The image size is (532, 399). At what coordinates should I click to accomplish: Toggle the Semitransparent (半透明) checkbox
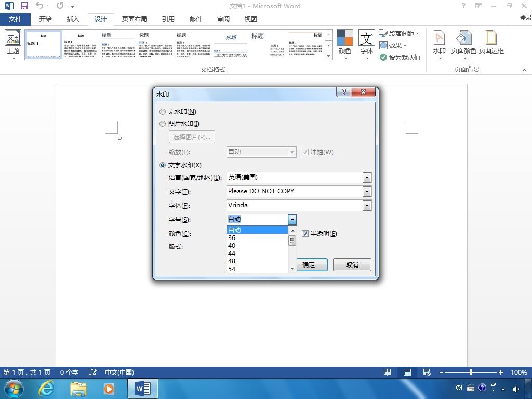pos(305,233)
